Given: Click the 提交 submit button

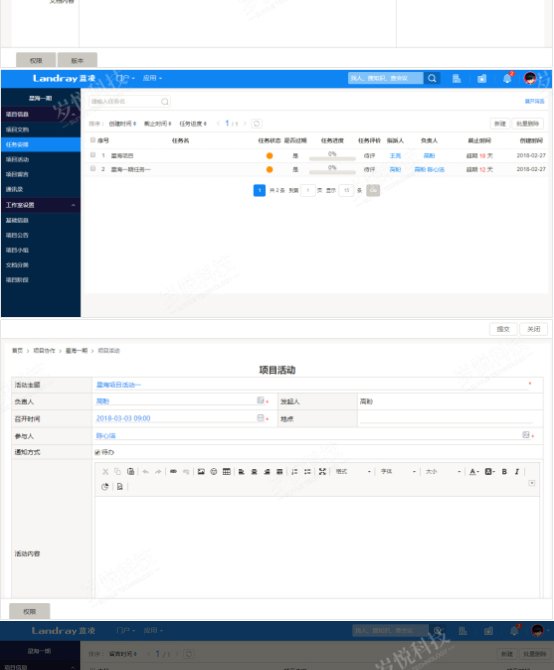Looking at the screenshot, I should pyautogui.click(x=503, y=329).
